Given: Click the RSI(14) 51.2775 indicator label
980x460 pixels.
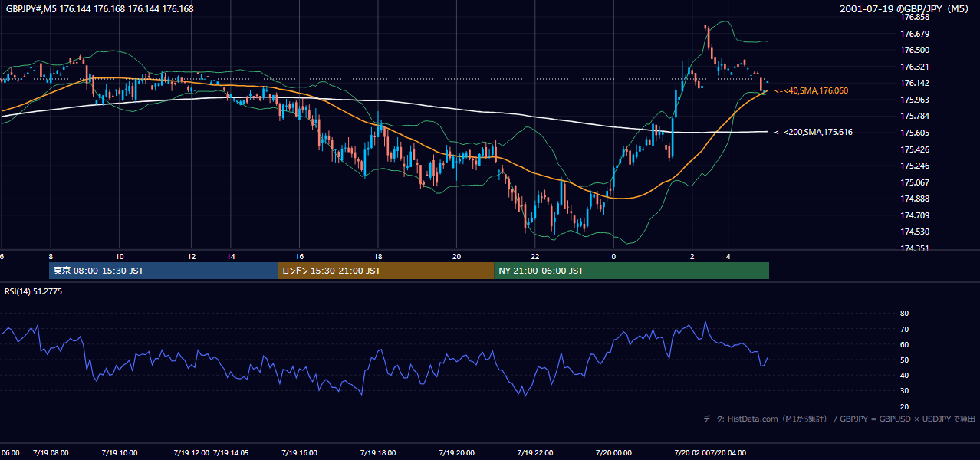Looking at the screenshot, I should [34, 292].
